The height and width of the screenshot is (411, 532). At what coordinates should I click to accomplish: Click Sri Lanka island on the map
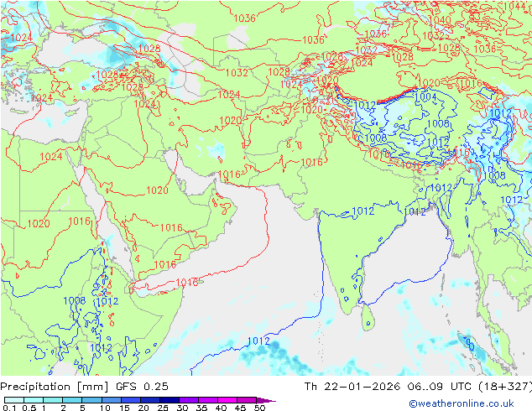pyautogui.click(x=368, y=318)
